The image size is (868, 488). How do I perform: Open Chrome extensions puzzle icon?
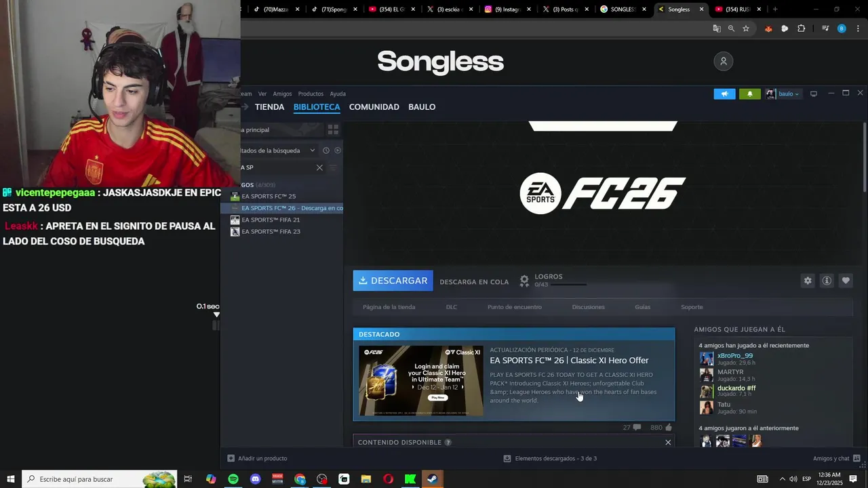point(802,28)
